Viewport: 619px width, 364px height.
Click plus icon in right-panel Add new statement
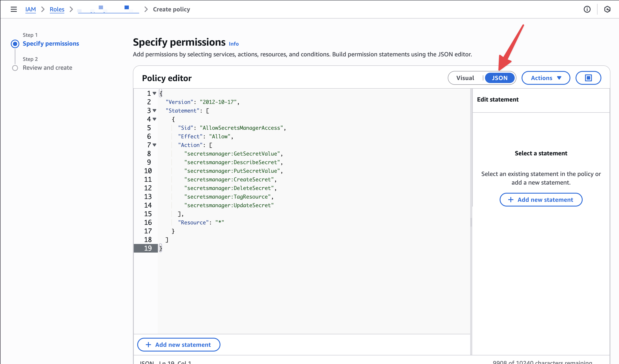tap(510, 200)
